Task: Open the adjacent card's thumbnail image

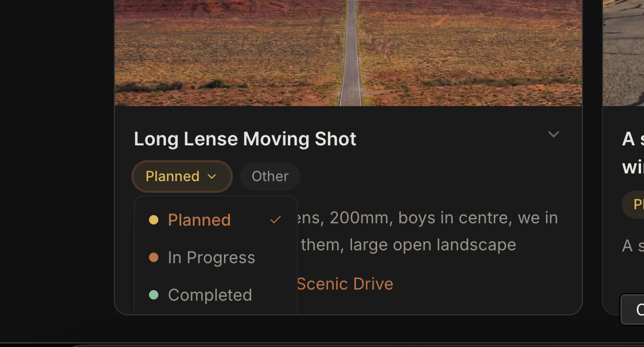Action: pos(624,53)
